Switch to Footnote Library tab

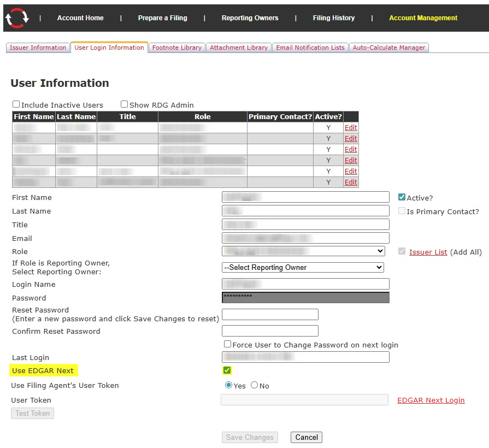[x=176, y=48]
